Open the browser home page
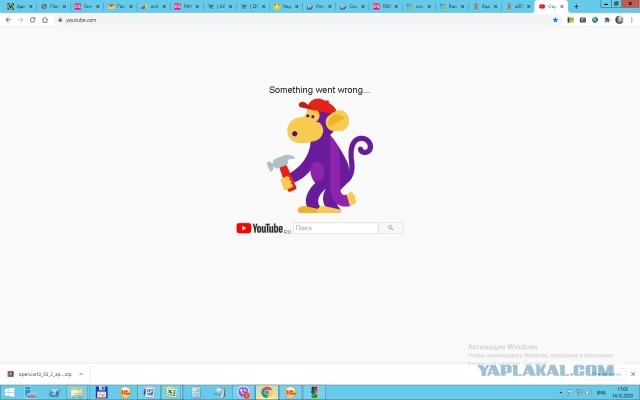Image resolution: width=640 pixels, height=400 pixels. pos(45,20)
